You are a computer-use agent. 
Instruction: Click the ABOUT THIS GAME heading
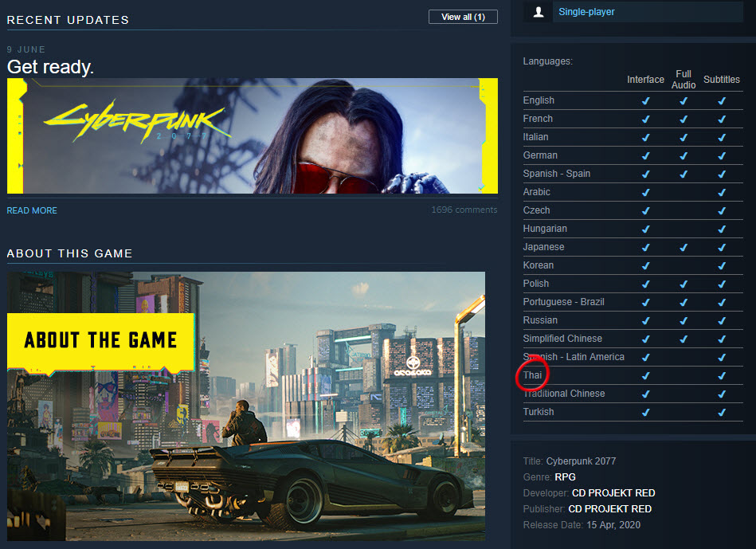[x=69, y=253]
